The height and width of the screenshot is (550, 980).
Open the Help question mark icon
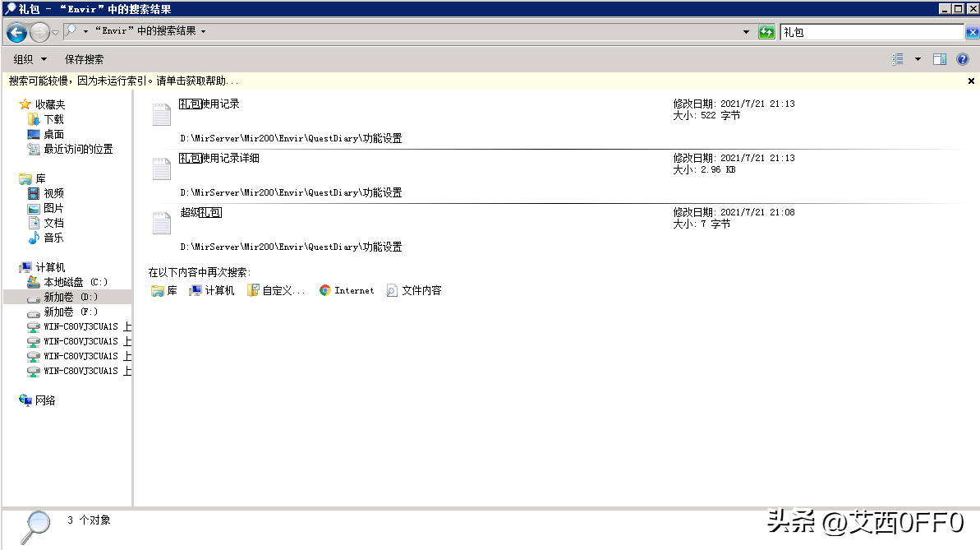point(963,59)
